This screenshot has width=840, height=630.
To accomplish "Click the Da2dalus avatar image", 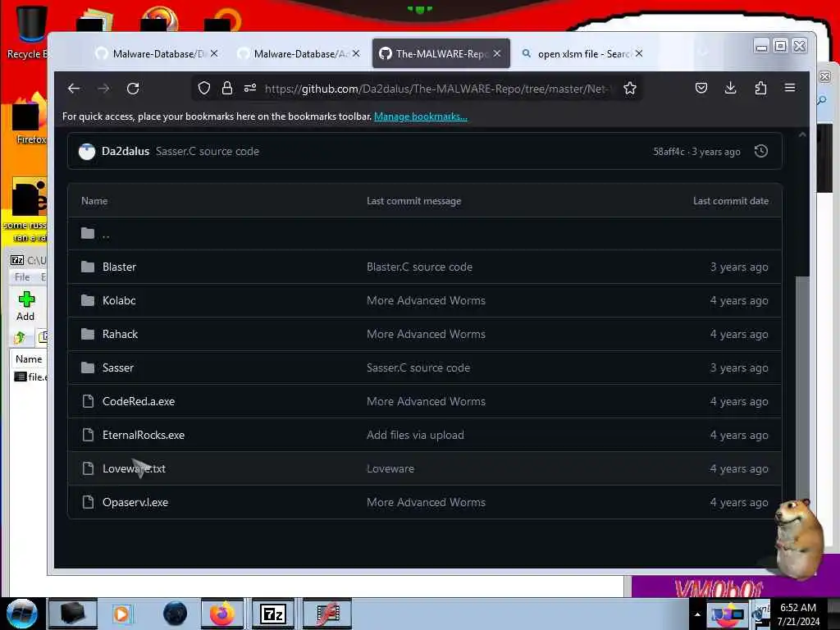I will (87, 152).
